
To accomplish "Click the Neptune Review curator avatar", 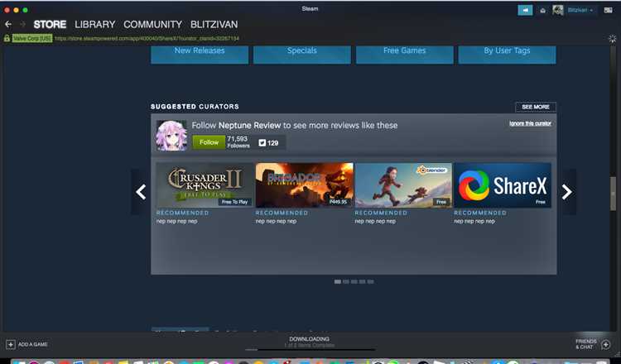I will (x=171, y=136).
